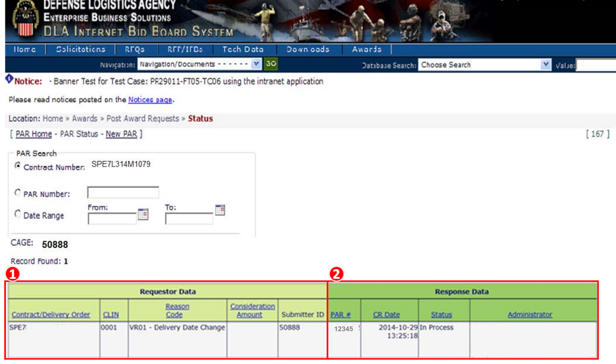The image size is (616, 364).
Task: Open the To date calendar picker
Action: [220, 210]
